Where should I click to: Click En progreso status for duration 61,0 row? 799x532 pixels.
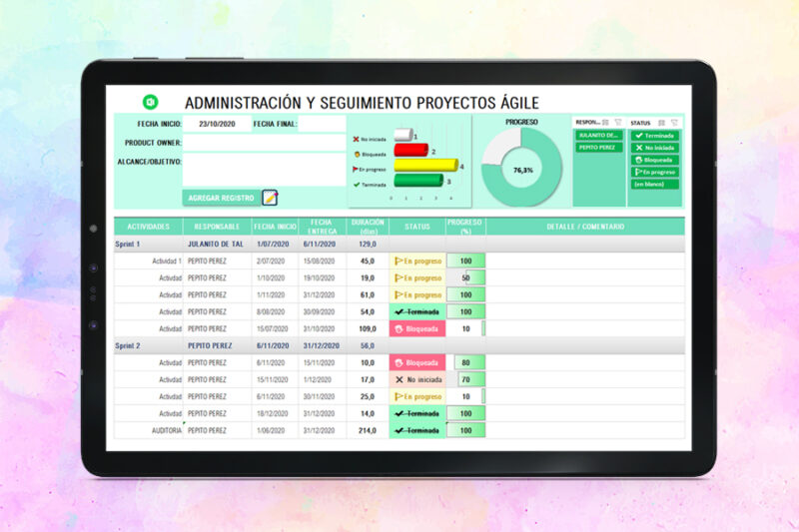click(417, 294)
